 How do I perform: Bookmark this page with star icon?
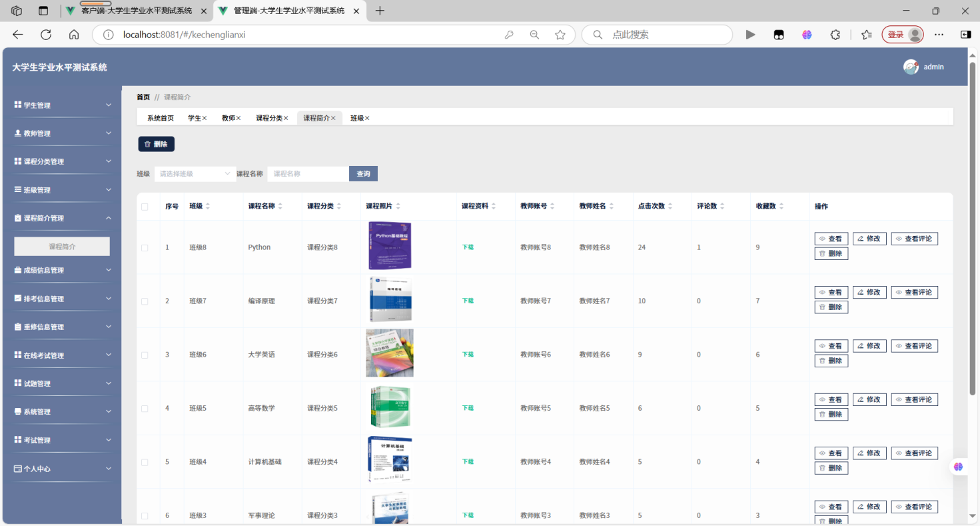pos(560,35)
